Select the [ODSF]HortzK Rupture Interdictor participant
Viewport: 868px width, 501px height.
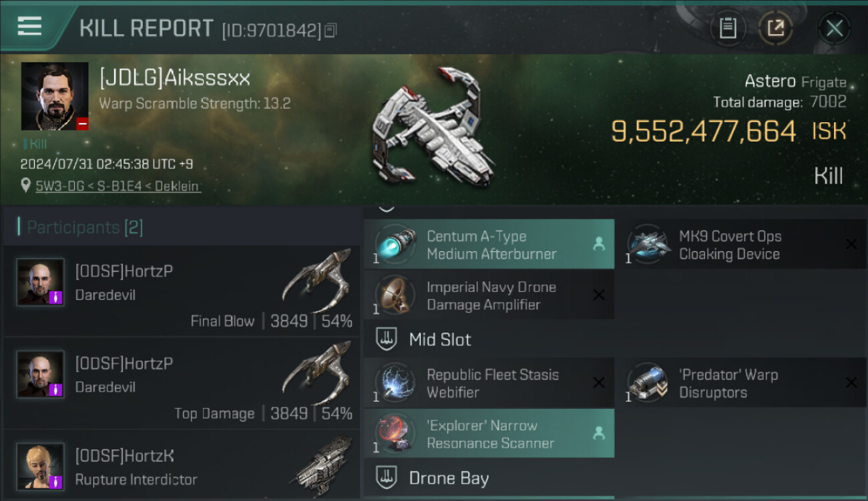182,466
